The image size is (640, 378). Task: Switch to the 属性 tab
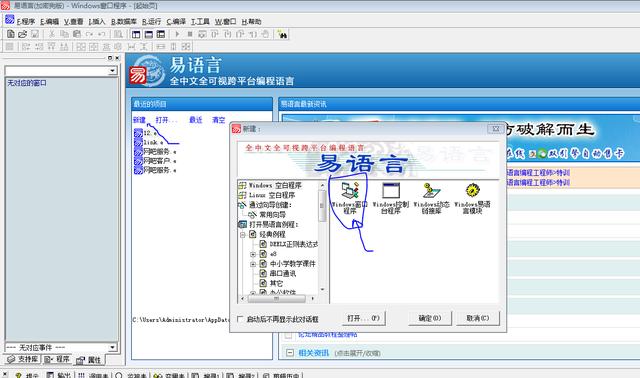(x=88, y=360)
